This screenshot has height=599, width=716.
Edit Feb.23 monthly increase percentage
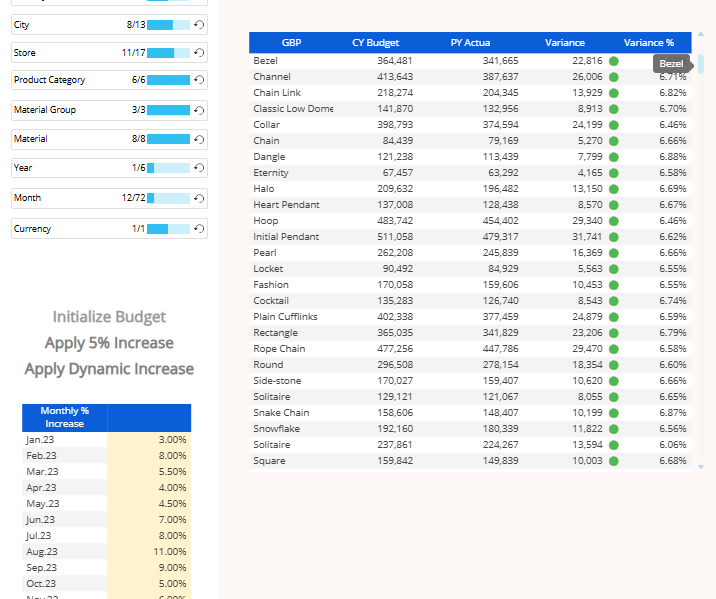click(149, 456)
